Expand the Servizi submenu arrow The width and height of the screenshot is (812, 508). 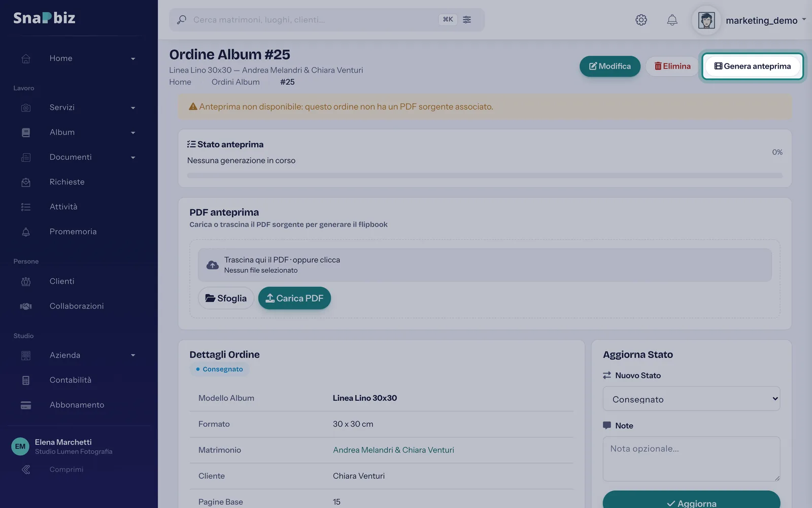point(133,108)
